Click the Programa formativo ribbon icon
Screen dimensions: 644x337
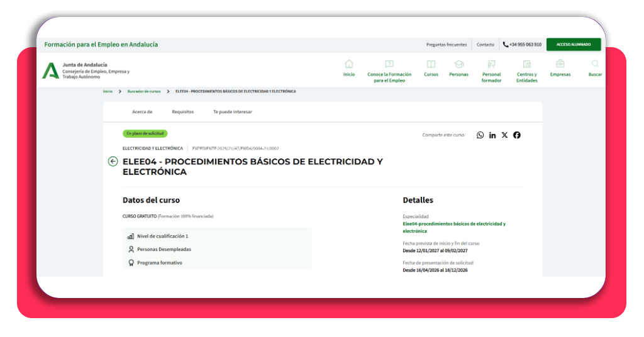coord(131,263)
